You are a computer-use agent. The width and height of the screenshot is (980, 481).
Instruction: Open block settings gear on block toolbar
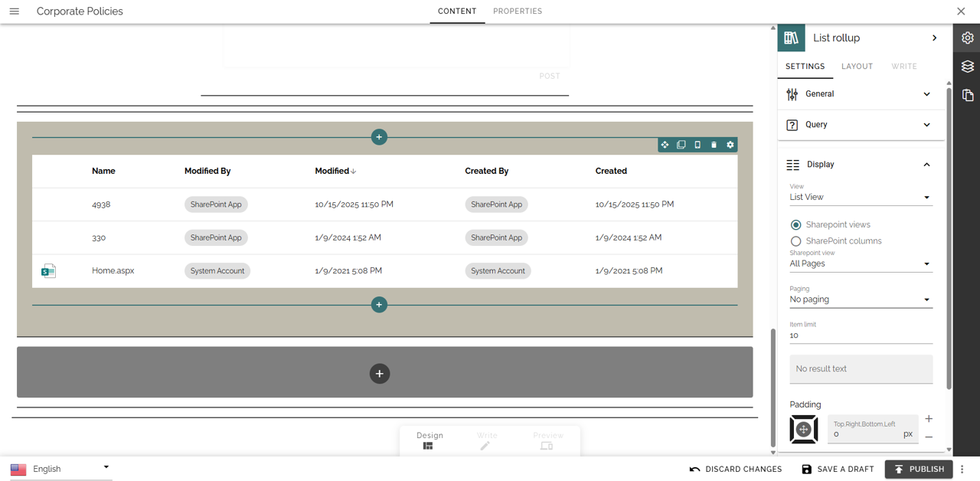[730, 145]
